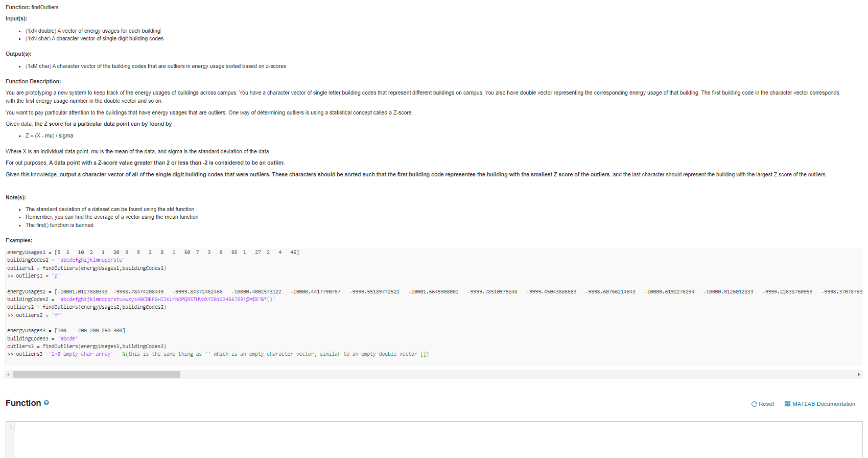Click the 'Note(s):' heading
This screenshot has width=868, height=458.
tap(16, 197)
